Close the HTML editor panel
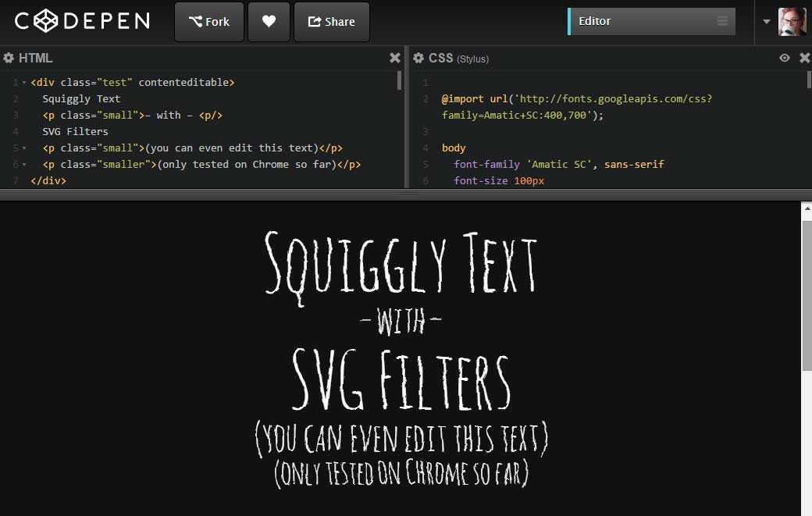The width and height of the screenshot is (812, 516). point(394,57)
